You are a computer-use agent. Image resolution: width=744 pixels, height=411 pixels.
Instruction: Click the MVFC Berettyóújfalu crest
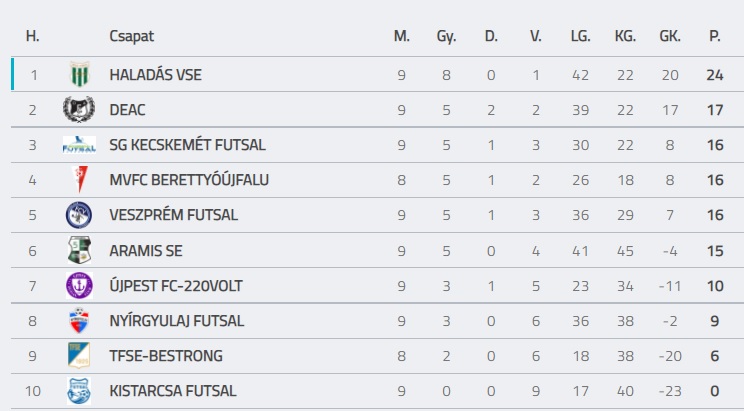(78, 180)
